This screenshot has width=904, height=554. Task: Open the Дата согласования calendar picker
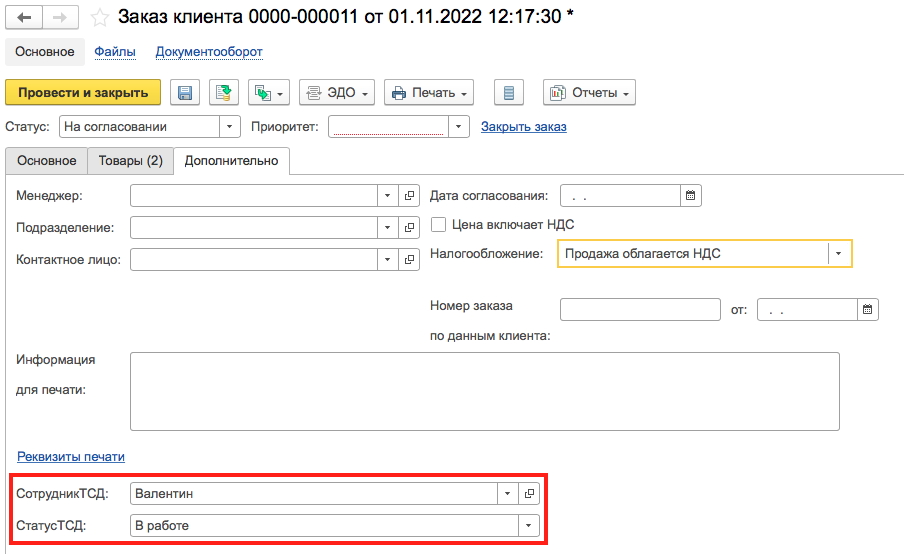(691, 195)
